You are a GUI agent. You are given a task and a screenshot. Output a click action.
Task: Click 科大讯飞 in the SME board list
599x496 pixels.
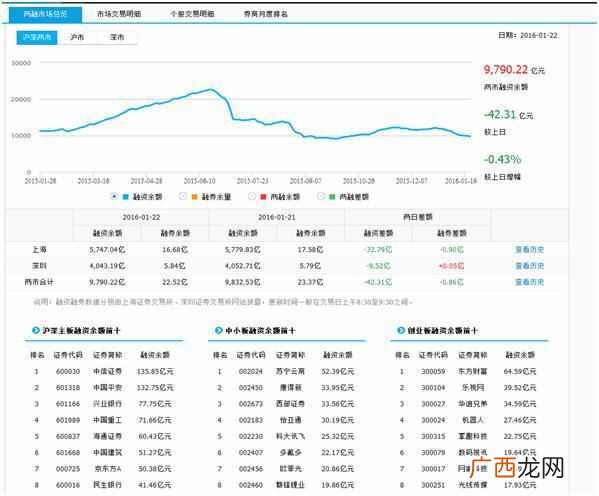[x=290, y=436]
